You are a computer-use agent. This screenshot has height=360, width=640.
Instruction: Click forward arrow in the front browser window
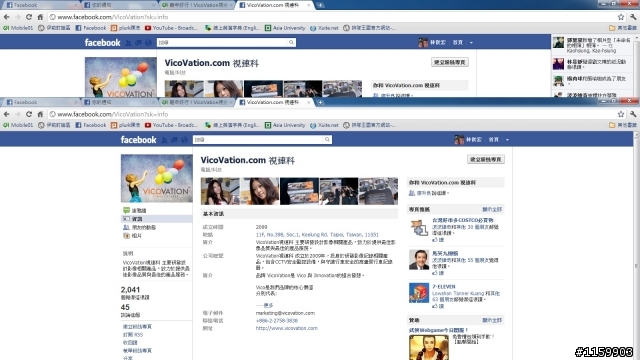pyautogui.click(x=18, y=114)
